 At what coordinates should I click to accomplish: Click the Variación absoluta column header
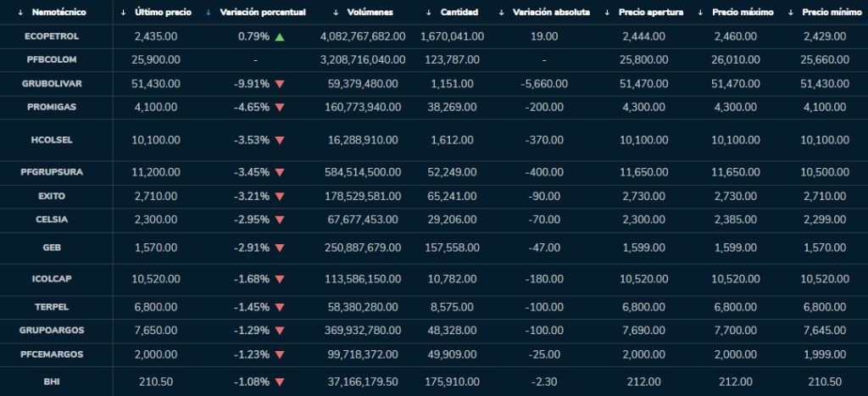click(551, 12)
